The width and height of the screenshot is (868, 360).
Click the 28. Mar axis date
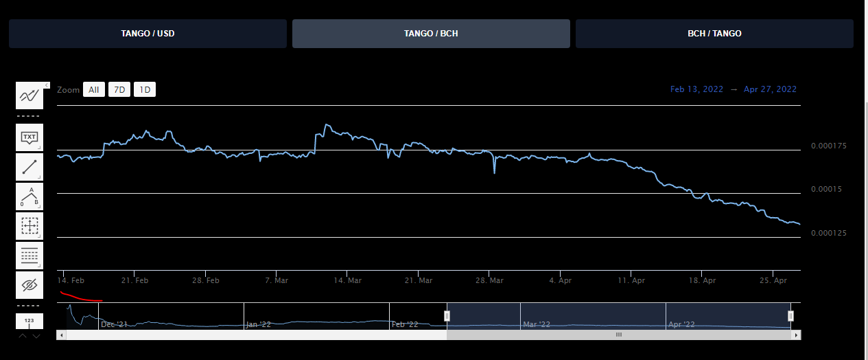click(489, 280)
